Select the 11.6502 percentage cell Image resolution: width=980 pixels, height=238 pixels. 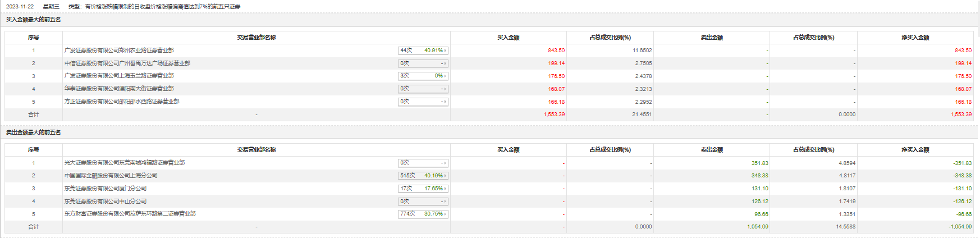coord(642,51)
